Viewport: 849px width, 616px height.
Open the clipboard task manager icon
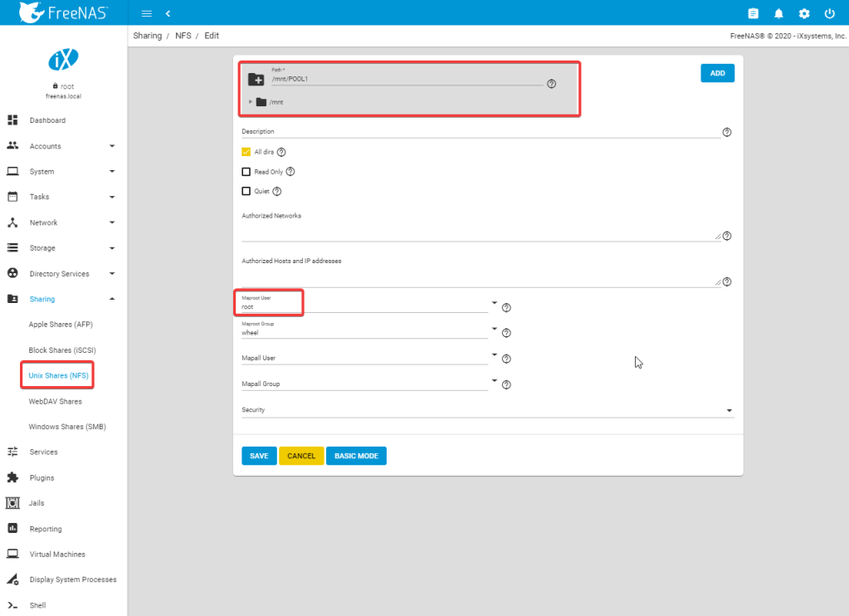point(753,13)
